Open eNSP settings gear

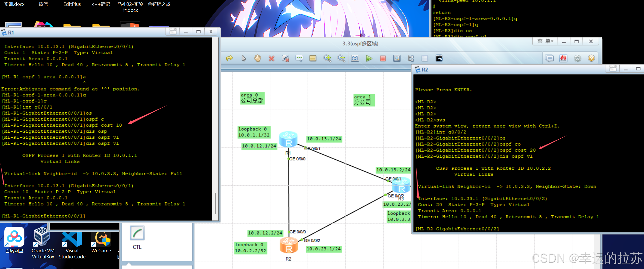(578, 58)
